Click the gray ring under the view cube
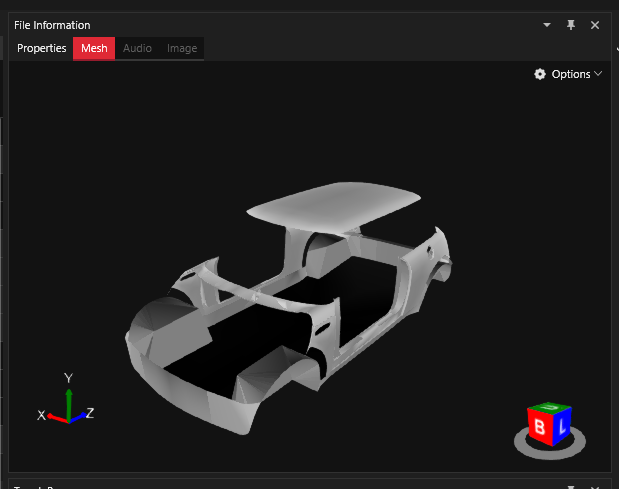Image resolution: width=619 pixels, height=489 pixels. point(550,449)
